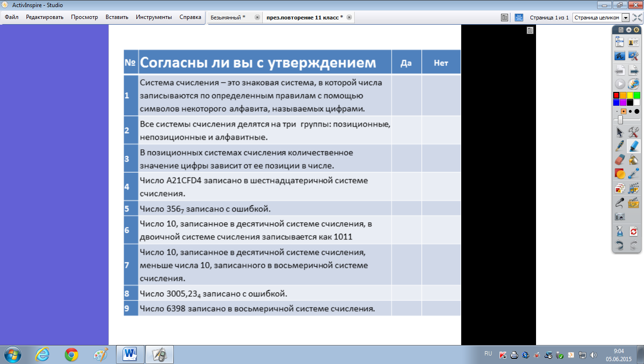Select the Pen tool
The width and height of the screenshot is (644, 364).
(620, 146)
